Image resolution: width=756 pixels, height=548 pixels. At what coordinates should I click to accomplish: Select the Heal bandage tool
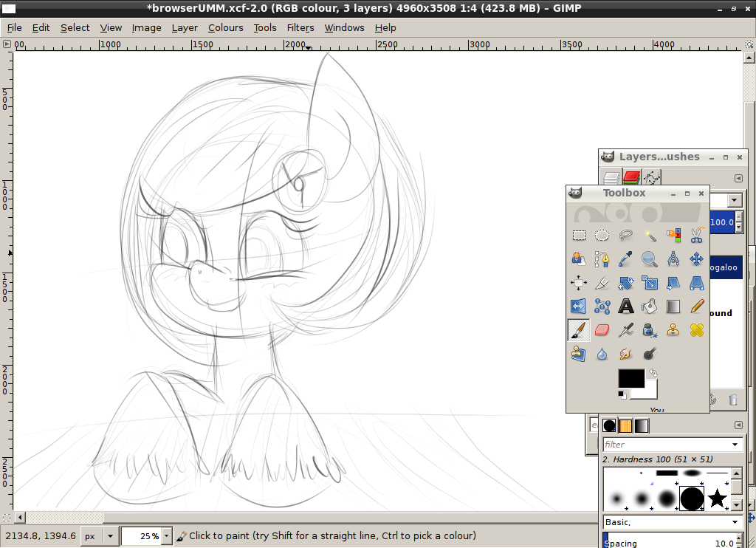click(697, 330)
